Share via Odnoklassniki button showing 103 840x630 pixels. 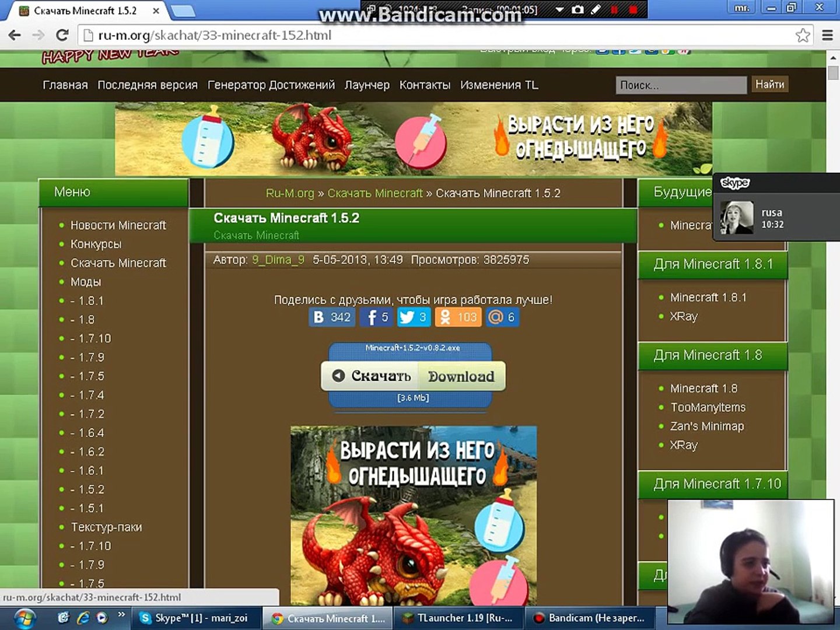click(458, 317)
